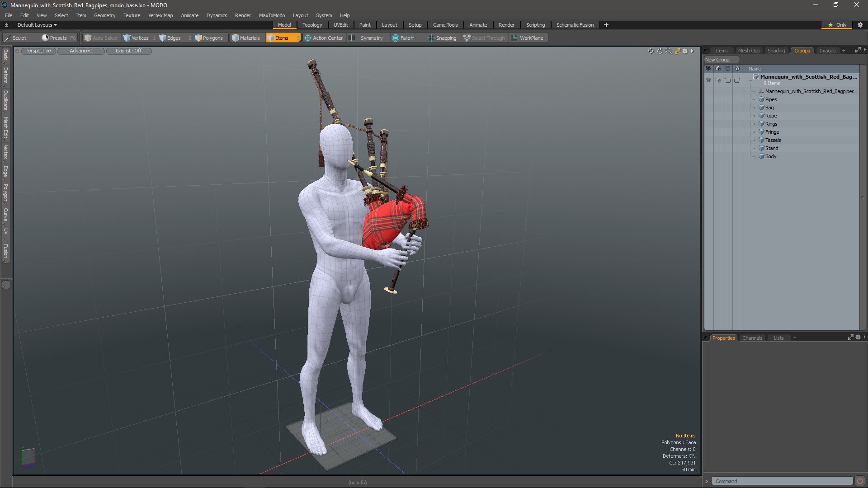868x488 pixels.
Task: Toggle visibility eye of Mannequin group
Action: (708, 80)
